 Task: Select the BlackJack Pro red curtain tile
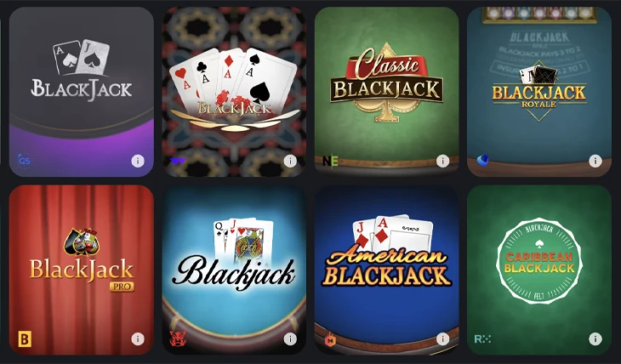click(82, 270)
